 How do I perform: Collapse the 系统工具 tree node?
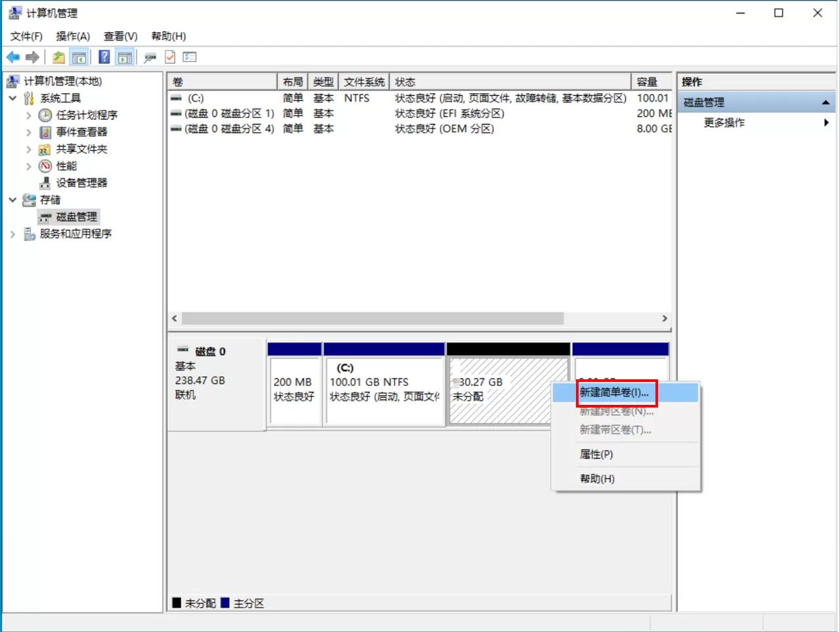[12, 98]
